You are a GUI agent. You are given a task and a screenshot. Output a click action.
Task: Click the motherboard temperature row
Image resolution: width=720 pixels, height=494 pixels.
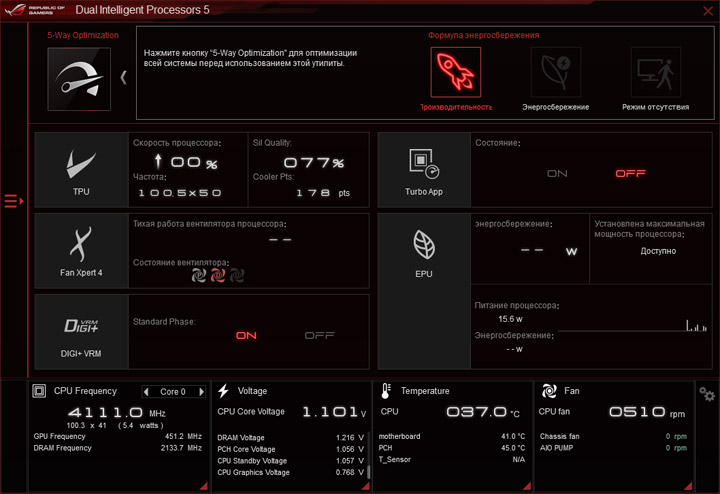(x=452, y=437)
